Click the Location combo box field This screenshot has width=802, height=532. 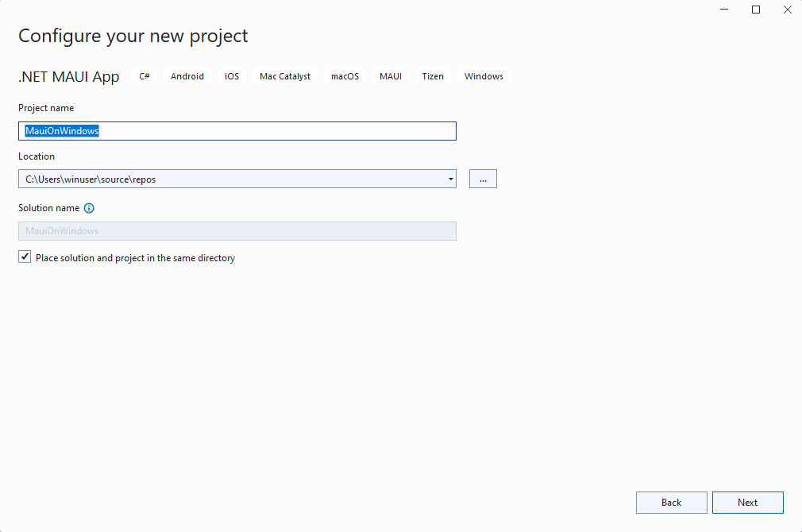(230, 178)
